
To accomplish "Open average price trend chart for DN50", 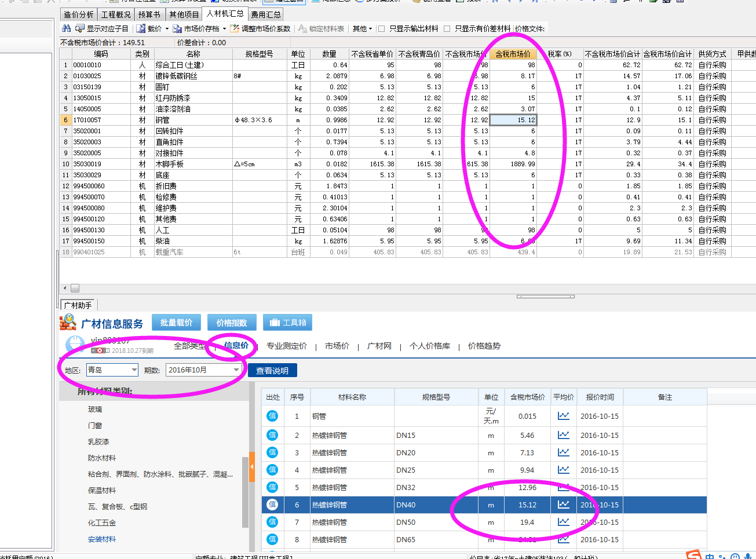I will pos(563,522).
